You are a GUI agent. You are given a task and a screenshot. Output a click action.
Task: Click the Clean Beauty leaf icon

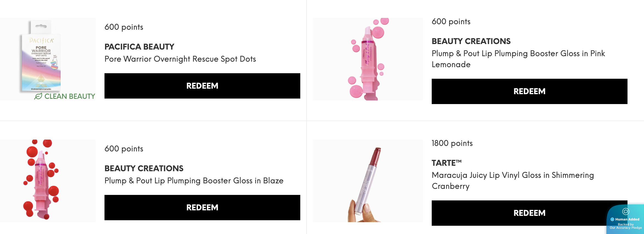(x=38, y=96)
